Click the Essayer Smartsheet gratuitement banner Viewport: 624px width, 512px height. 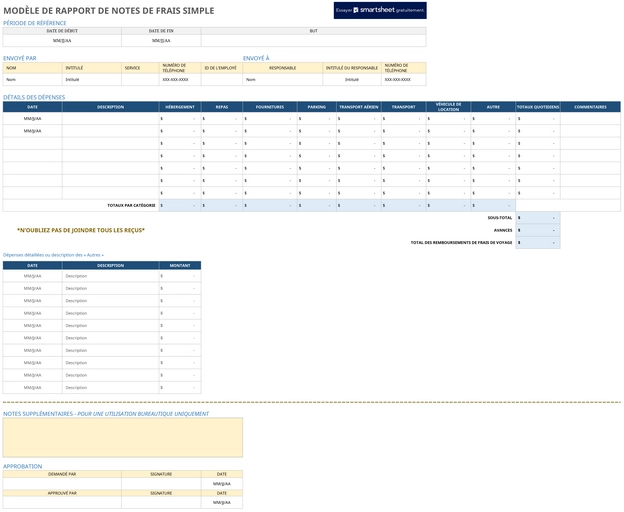pyautogui.click(x=380, y=10)
